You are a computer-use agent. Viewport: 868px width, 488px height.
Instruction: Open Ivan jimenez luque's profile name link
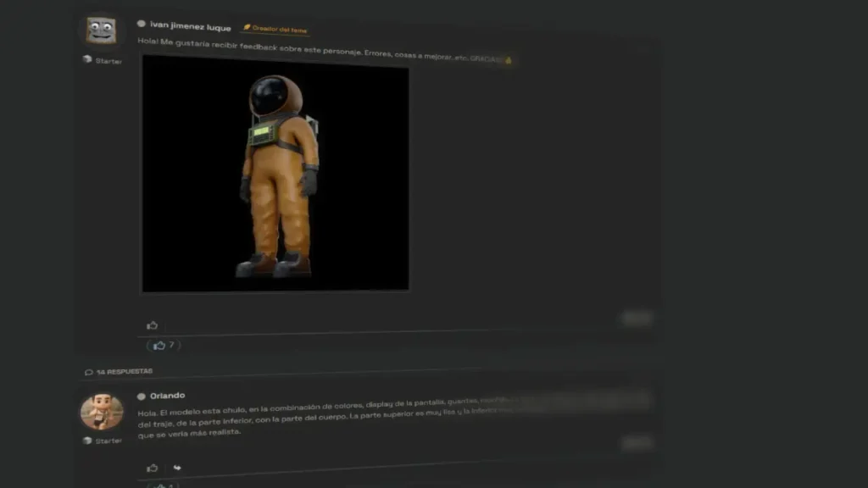click(x=190, y=26)
